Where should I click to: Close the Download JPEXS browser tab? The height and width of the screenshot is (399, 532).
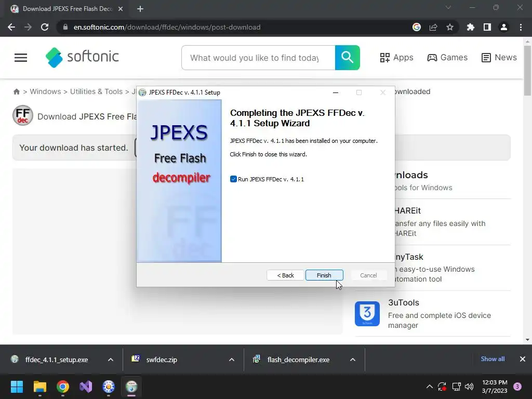coord(121,9)
